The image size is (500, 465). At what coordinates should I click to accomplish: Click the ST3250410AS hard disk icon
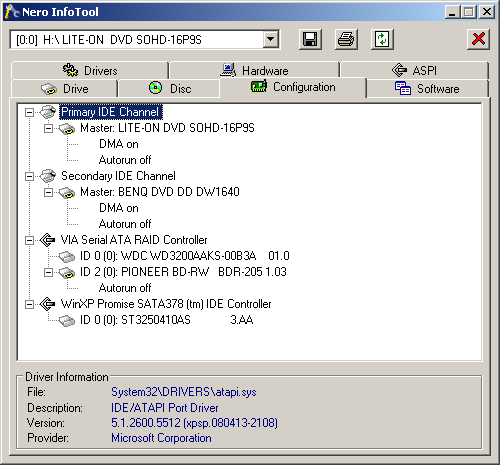click(67, 320)
